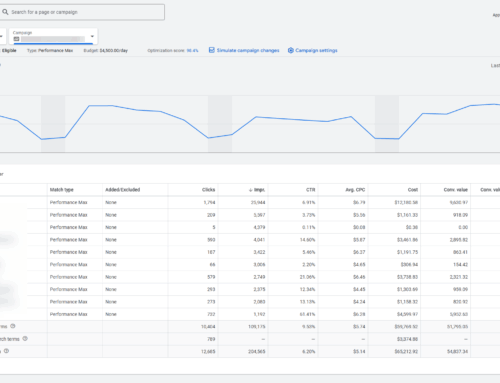Click the help icon in the 789 clicks row
The image size is (500, 383).
tap(25, 339)
